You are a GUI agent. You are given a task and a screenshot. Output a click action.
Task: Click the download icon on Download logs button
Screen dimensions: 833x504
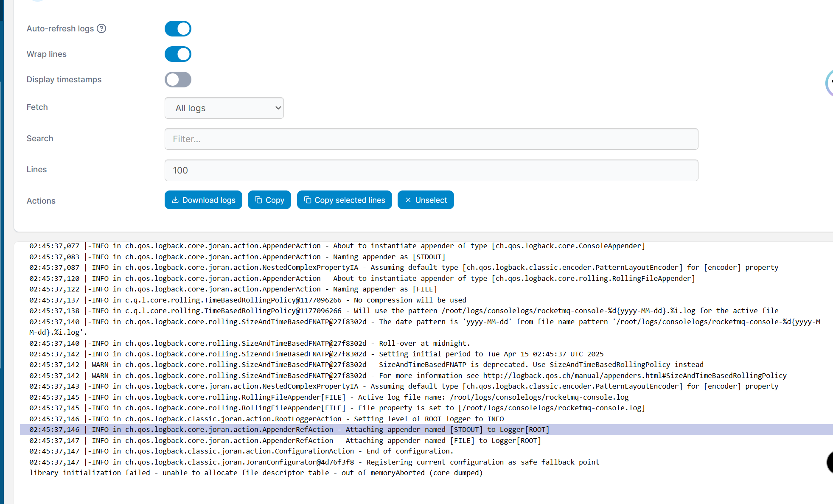pos(176,200)
